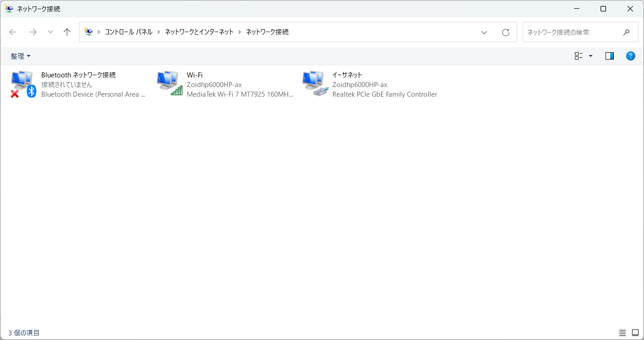This screenshot has height=340, width=644.
Task: Click the Back navigation arrow
Action: click(x=13, y=32)
